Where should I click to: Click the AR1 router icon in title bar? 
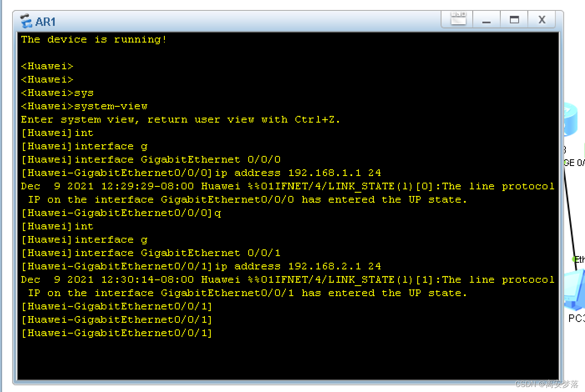(26, 21)
